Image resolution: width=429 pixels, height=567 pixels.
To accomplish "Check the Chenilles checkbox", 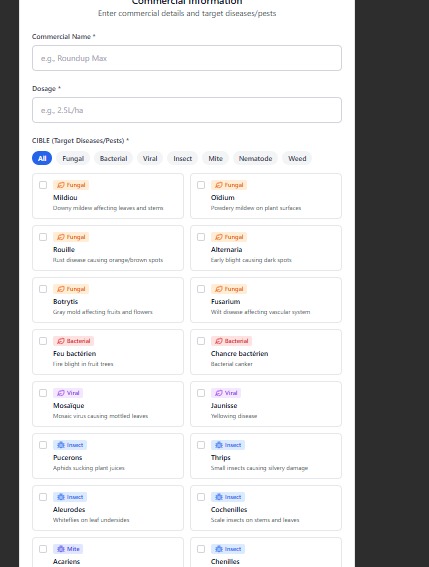I will [201, 549].
